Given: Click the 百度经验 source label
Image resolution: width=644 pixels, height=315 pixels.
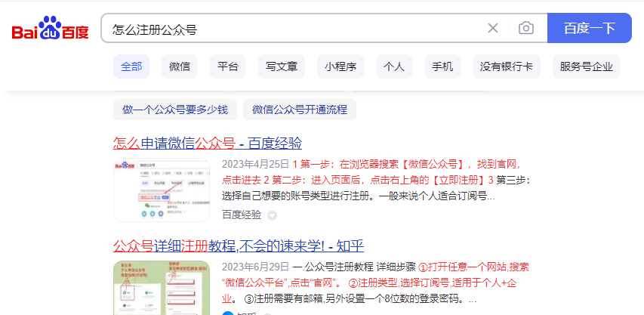Looking at the screenshot, I should pos(242,215).
